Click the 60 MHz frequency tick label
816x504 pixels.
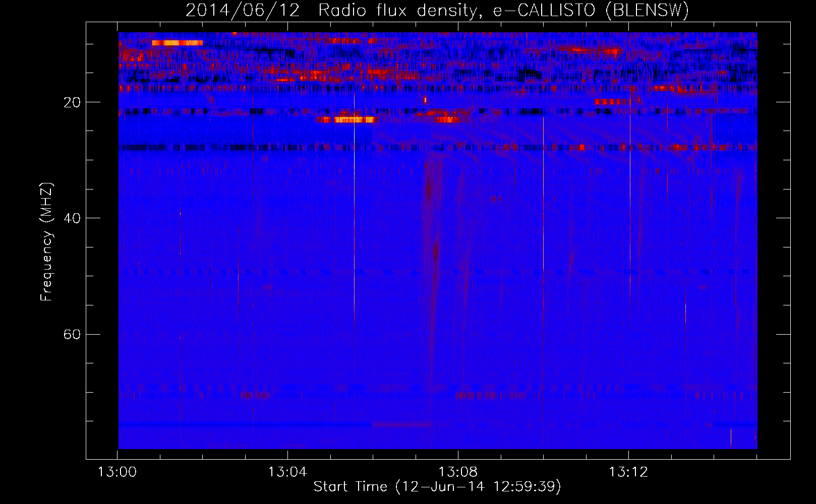click(72, 334)
